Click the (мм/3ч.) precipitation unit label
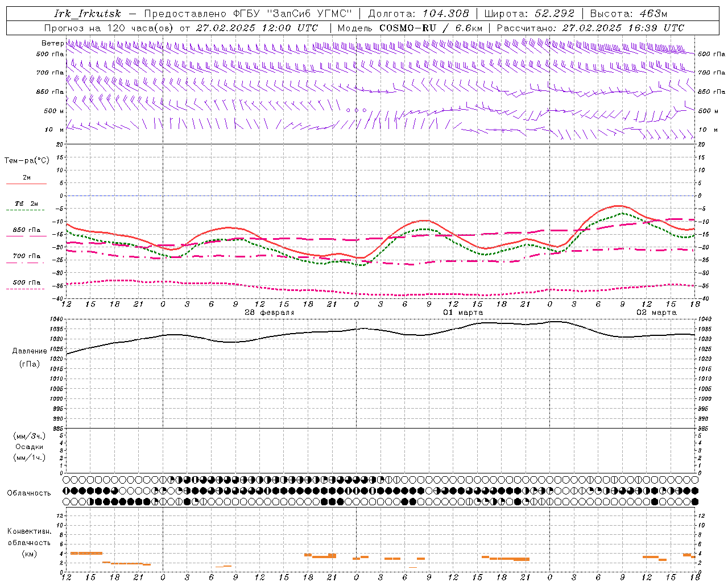 coord(30,436)
